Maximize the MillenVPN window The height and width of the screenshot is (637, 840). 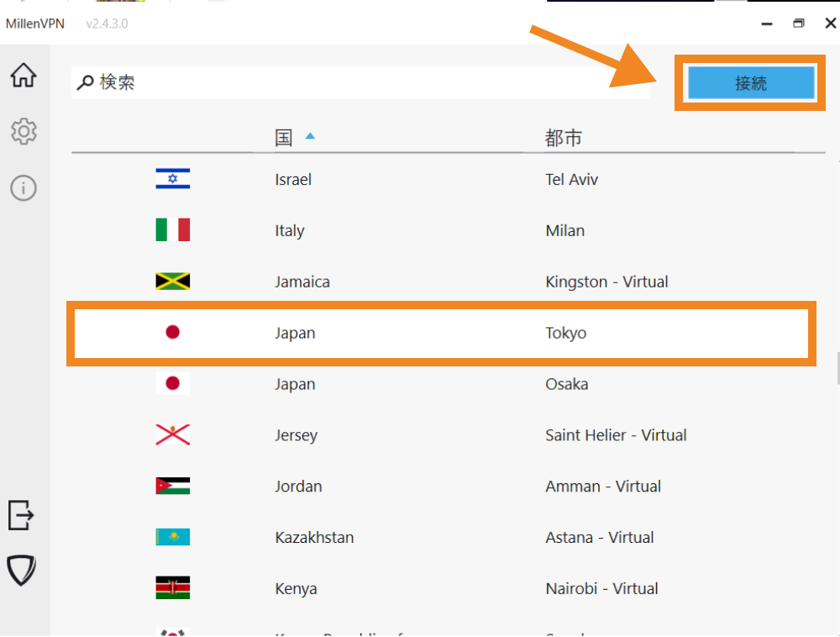(799, 24)
